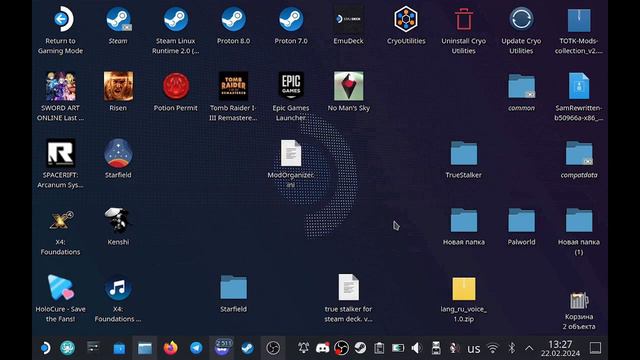
Task: Open battery and power tray applet
Action: pos(398,348)
